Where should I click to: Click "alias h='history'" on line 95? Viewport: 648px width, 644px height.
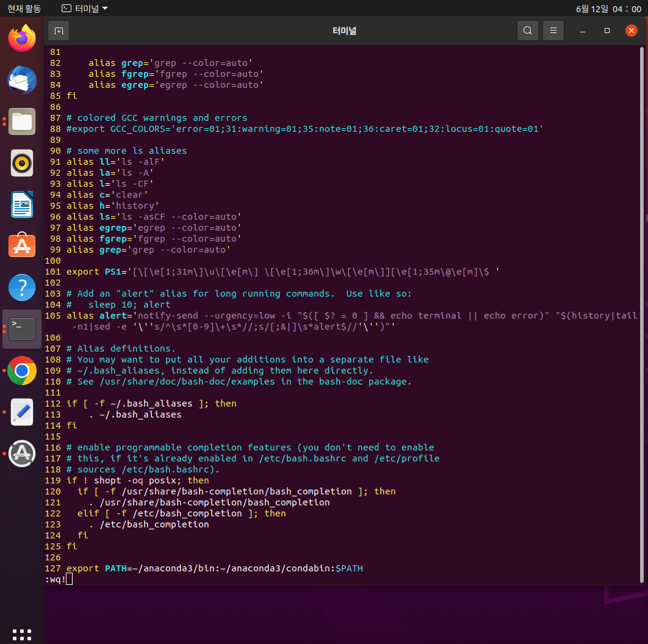(x=112, y=206)
